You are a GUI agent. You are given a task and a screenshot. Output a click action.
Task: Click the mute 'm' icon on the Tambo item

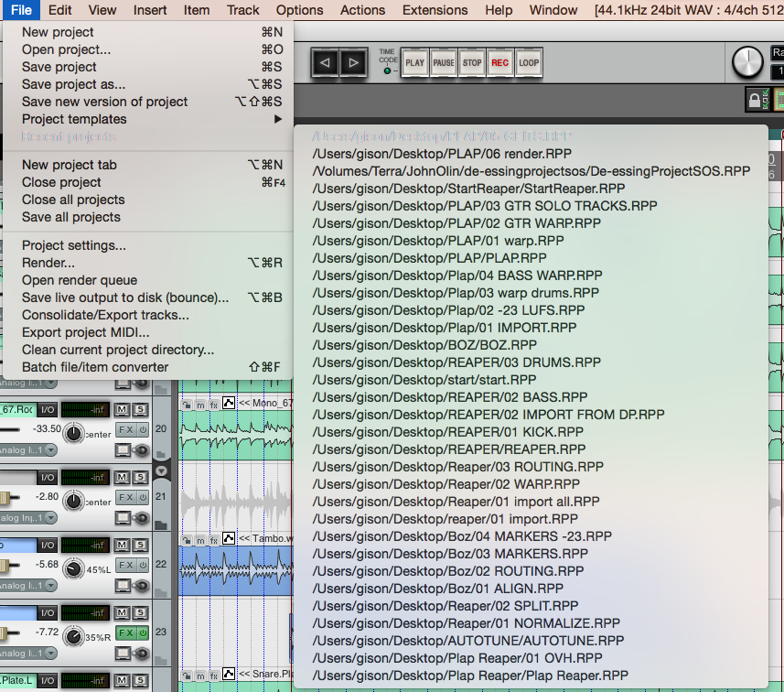click(x=200, y=540)
